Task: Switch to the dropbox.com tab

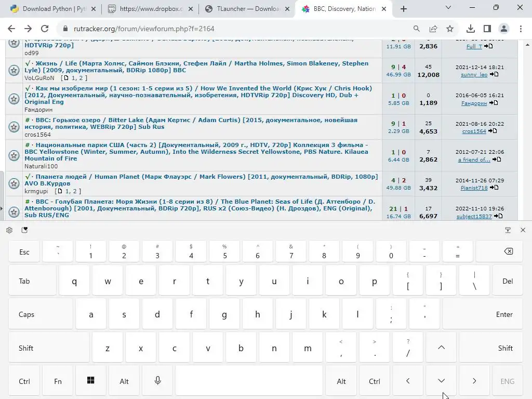Action: tap(151, 9)
